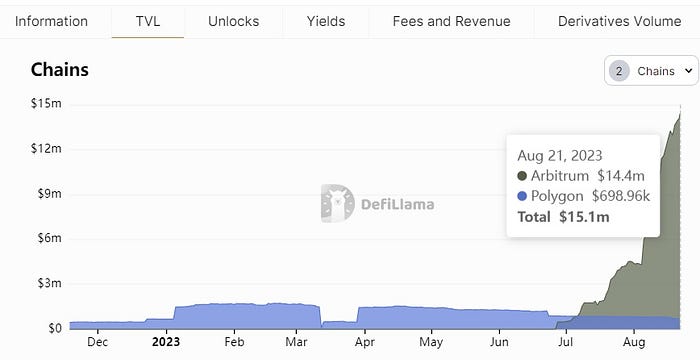Click the 2023 marker on time axis
Screen dimensions: 700x360
click(166, 342)
